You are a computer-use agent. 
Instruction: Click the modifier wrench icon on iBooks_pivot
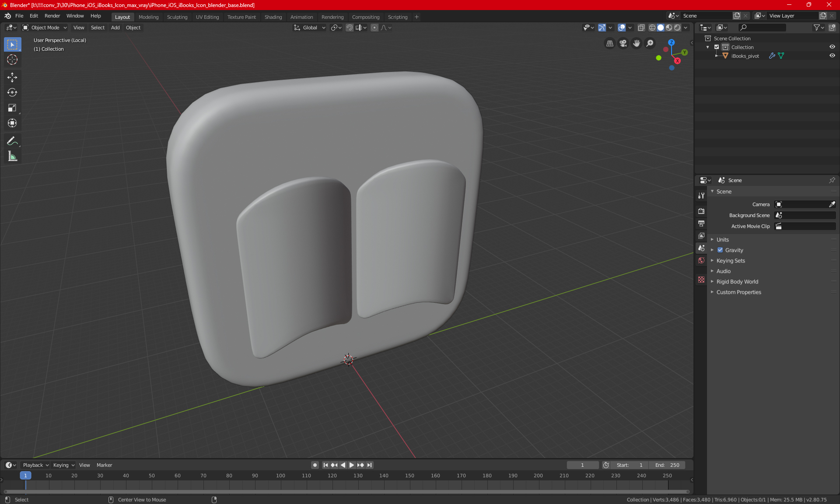[x=772, y=56]
